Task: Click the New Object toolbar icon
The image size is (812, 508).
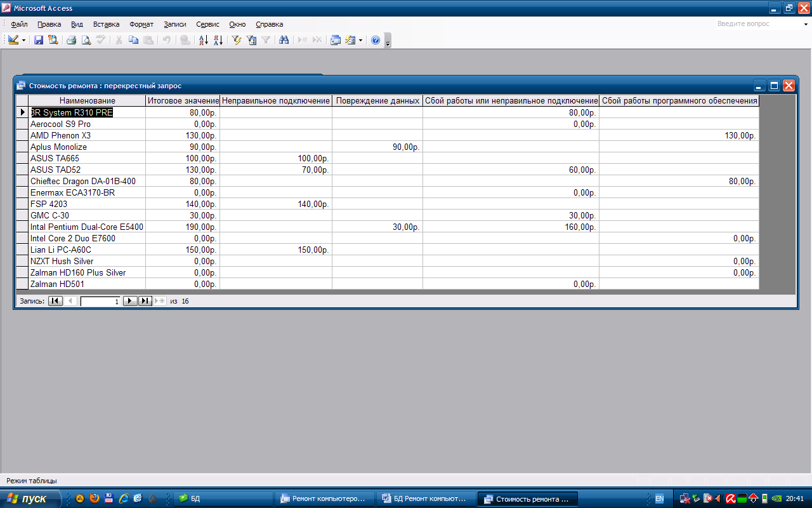Action: [x=350, y=40]
